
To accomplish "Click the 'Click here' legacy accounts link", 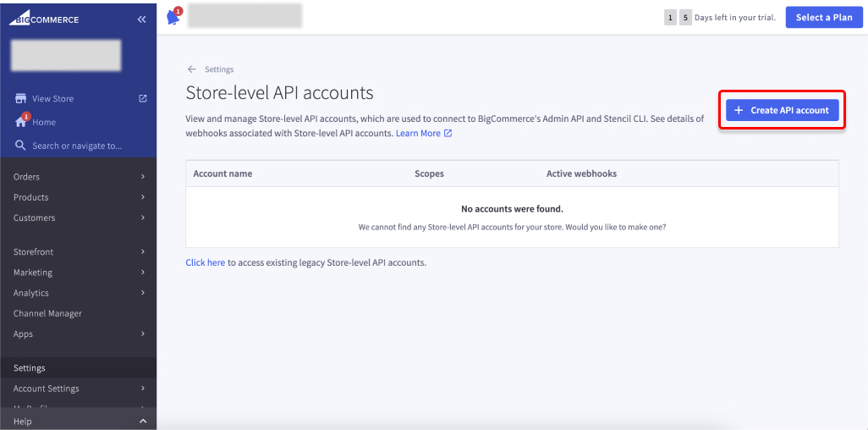I will 206,262.
